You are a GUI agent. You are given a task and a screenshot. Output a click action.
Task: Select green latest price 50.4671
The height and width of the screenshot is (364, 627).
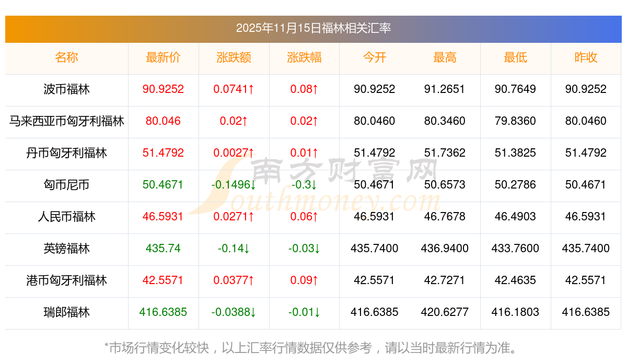(x=163, y=185)
